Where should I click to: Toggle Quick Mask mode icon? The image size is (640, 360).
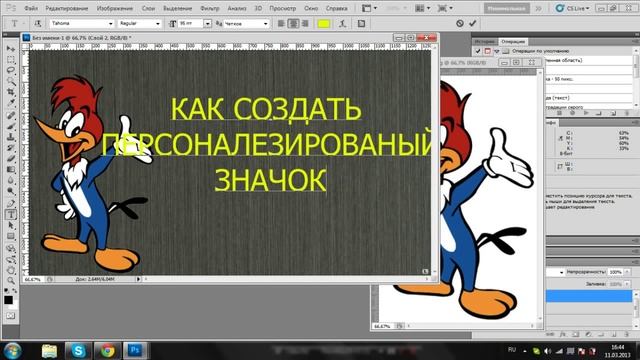click(x=11, y=316)
